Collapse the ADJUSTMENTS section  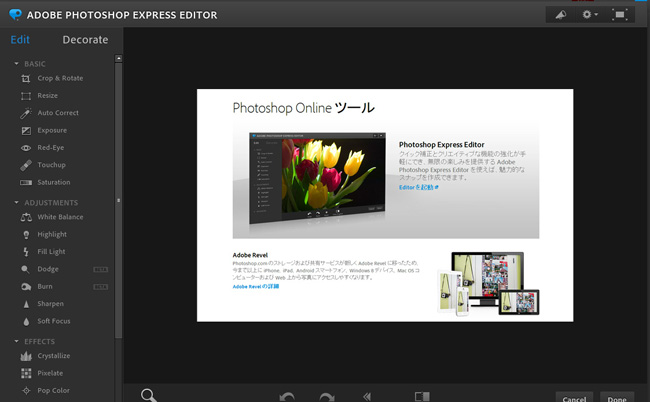(x=17, y=203)
